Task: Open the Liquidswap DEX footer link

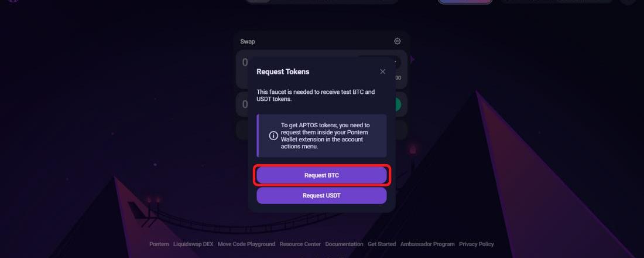Action: point(193,244)
